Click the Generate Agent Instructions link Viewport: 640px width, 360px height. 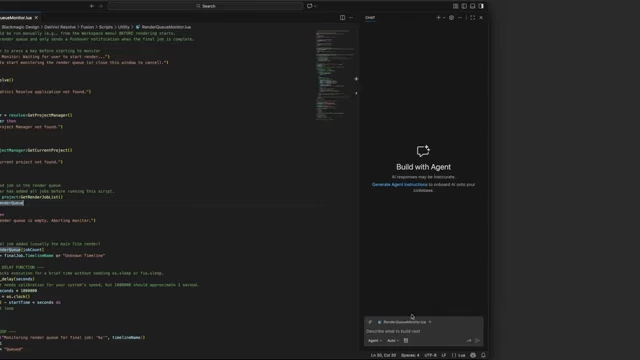[x=400, y=184]
